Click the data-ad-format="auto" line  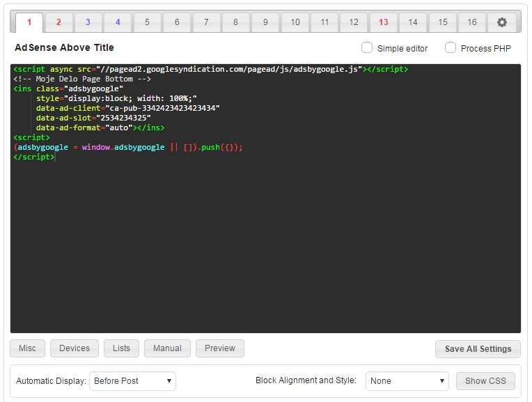100,128
